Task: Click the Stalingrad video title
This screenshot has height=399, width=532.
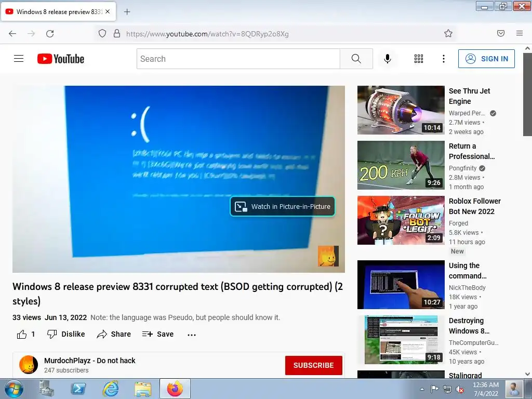Action: (x=465, y=375)
